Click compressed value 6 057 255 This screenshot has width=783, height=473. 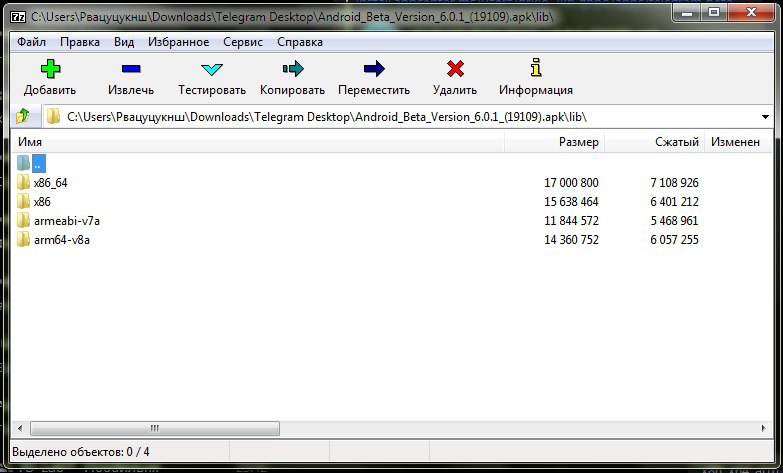674,239
